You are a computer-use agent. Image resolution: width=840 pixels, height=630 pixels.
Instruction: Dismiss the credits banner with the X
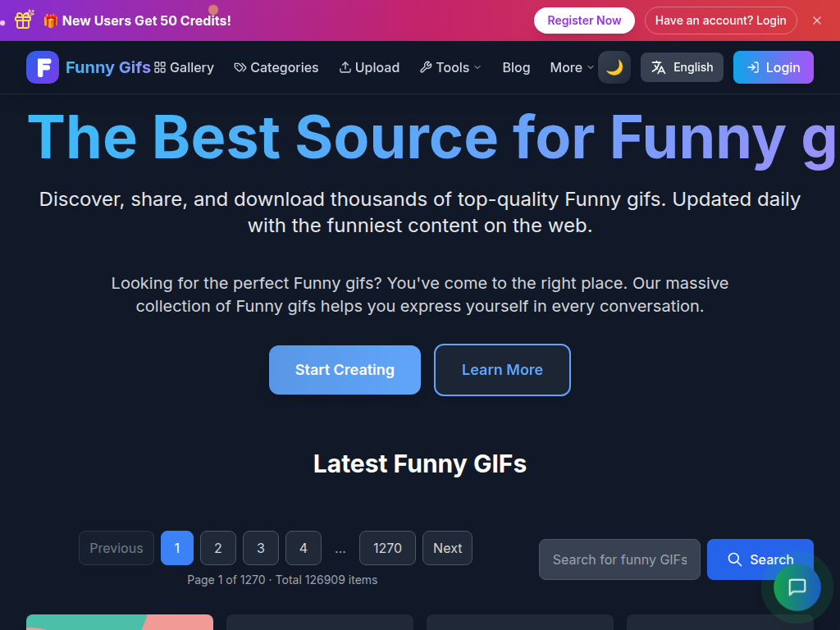coord(817,21)
